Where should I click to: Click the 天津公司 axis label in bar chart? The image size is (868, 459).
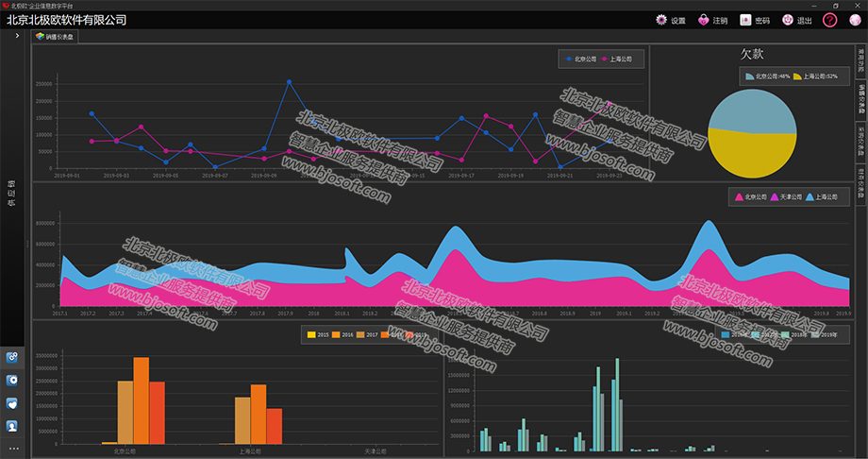pos(375,451)
